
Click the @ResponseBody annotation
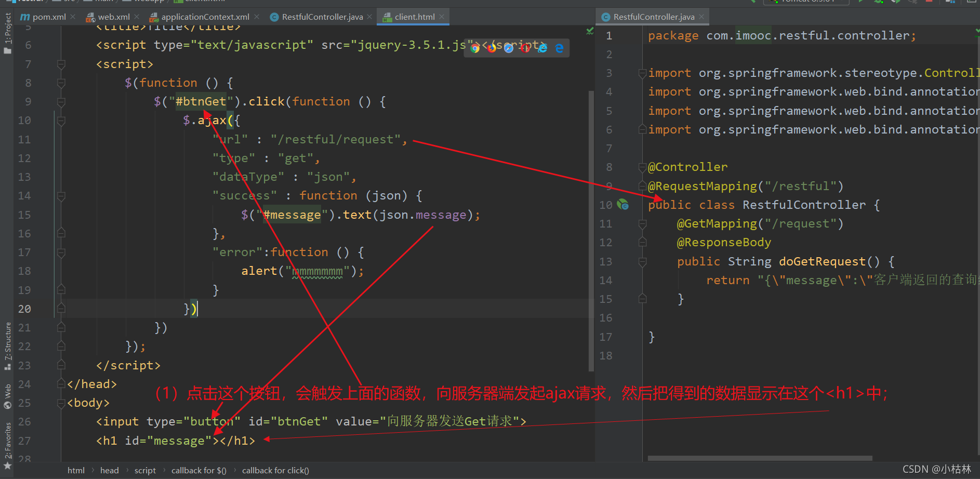[x=724, y=242]
